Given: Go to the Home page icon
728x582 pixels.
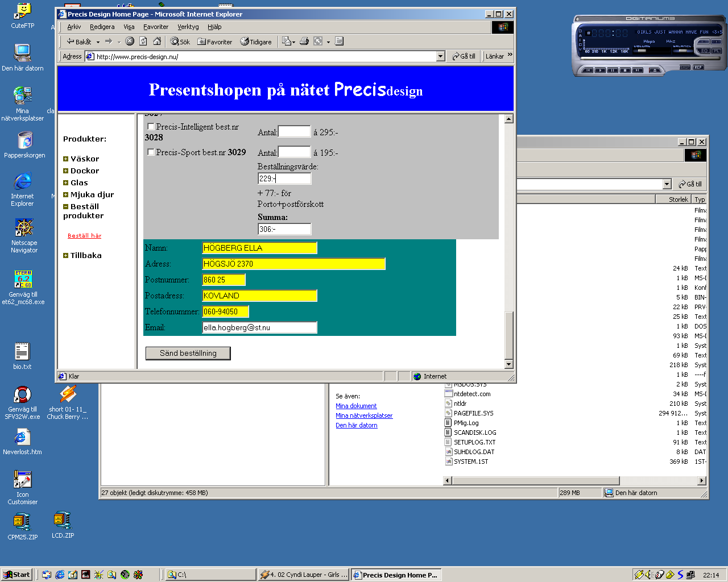Looking at the screenshot, I should click(x=157, y=41).
